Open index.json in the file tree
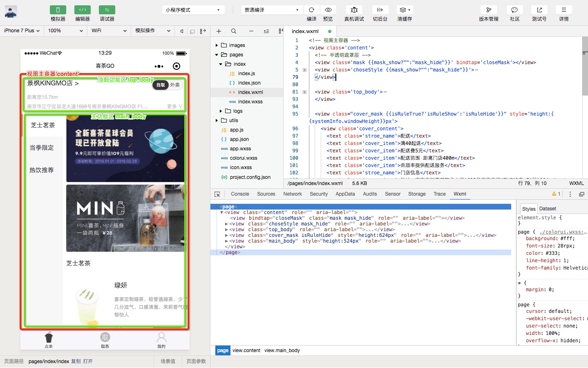Viewport: 588px width, 368px height. pos(249,83)
